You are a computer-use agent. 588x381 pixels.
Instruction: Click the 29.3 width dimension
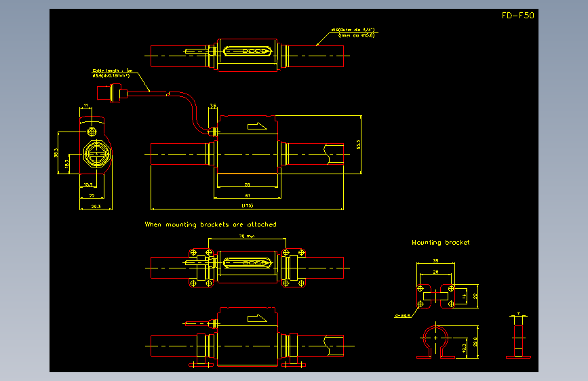pos(96,206)
